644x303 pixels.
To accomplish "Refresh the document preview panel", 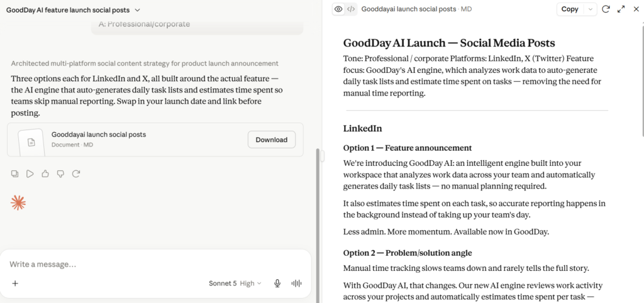I will click(x=606, y=9).
